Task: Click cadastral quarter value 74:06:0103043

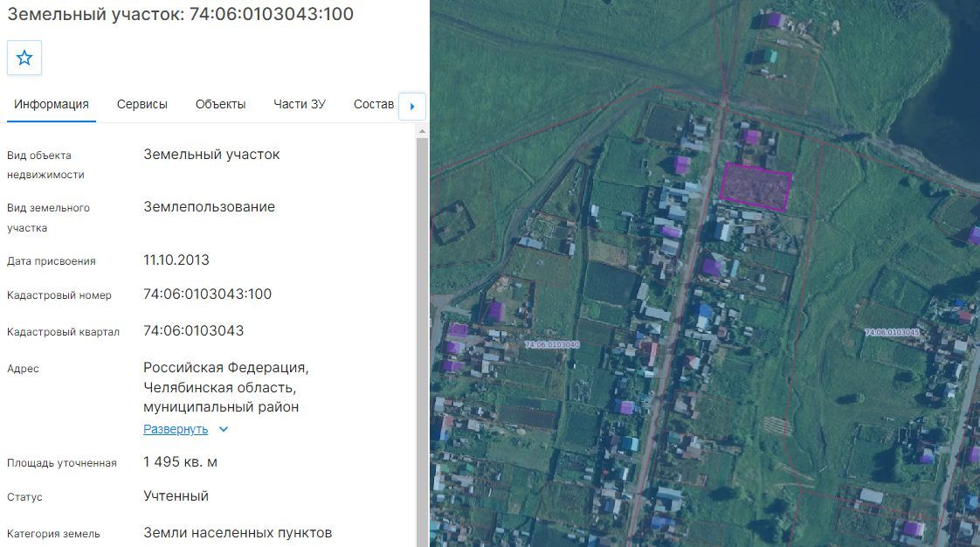Action: click(194, 330)
